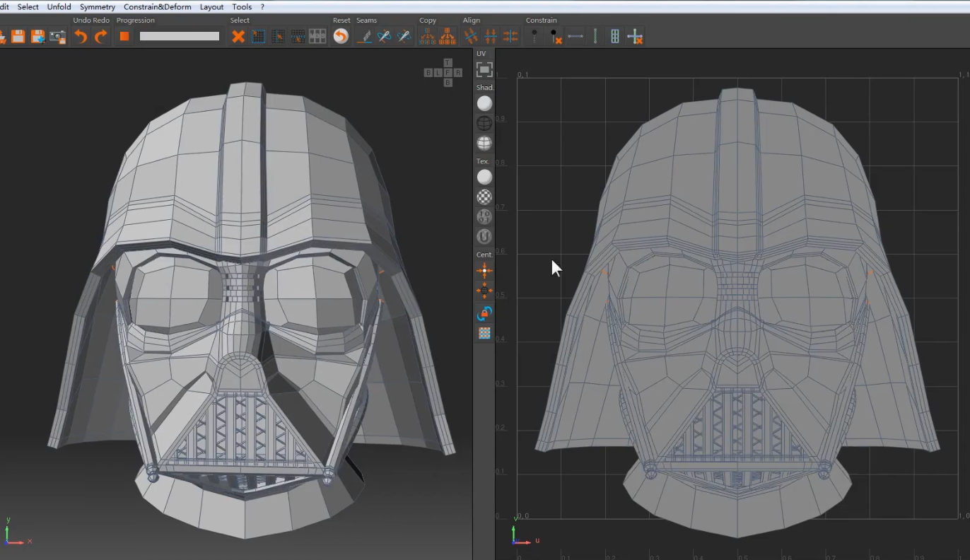
Task: Click the vertical-line Align icon
Action: 510,36
